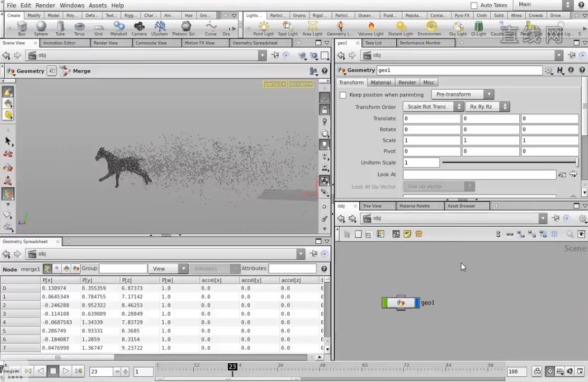Open the Rx Ry Rz rotation order dropdown

coord(487,107)
